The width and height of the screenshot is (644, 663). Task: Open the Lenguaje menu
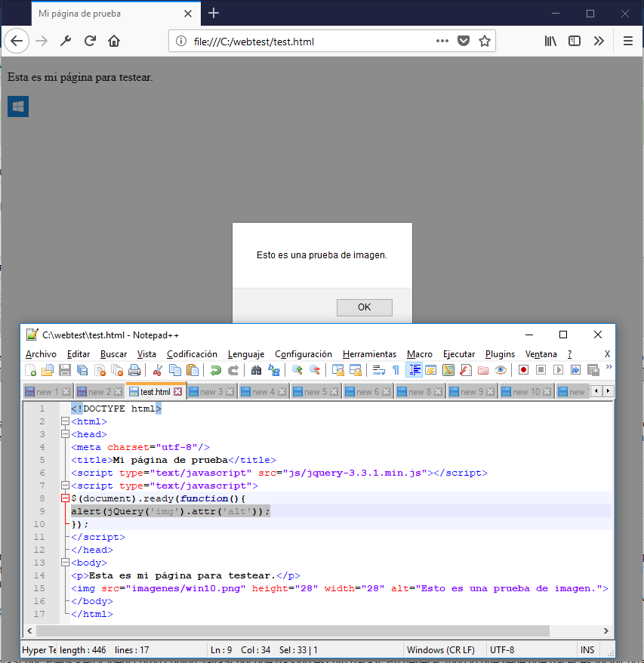pyautogui.click(x=246, y=354)
